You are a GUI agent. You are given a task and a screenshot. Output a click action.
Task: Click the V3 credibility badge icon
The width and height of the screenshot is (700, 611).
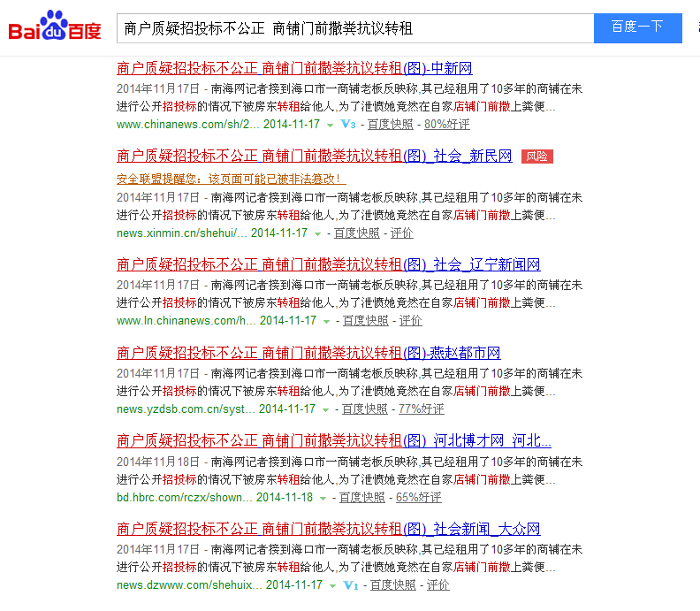pos(348,124)
